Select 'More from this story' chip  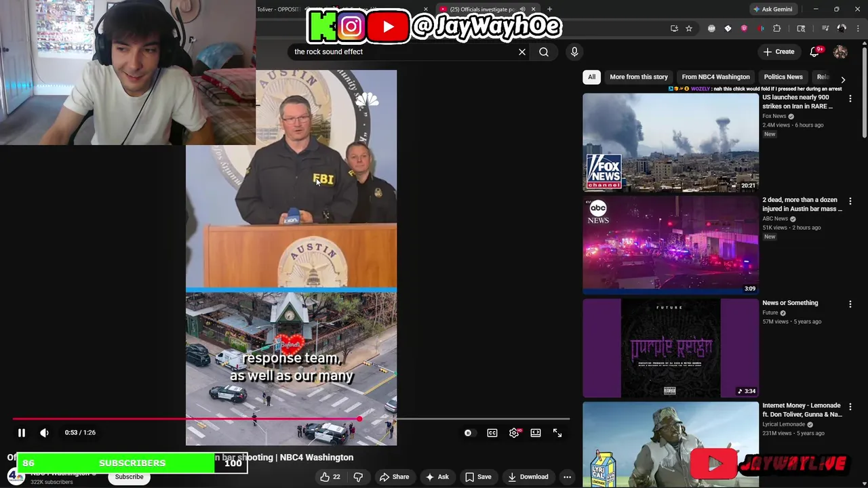tap(639, 77)
